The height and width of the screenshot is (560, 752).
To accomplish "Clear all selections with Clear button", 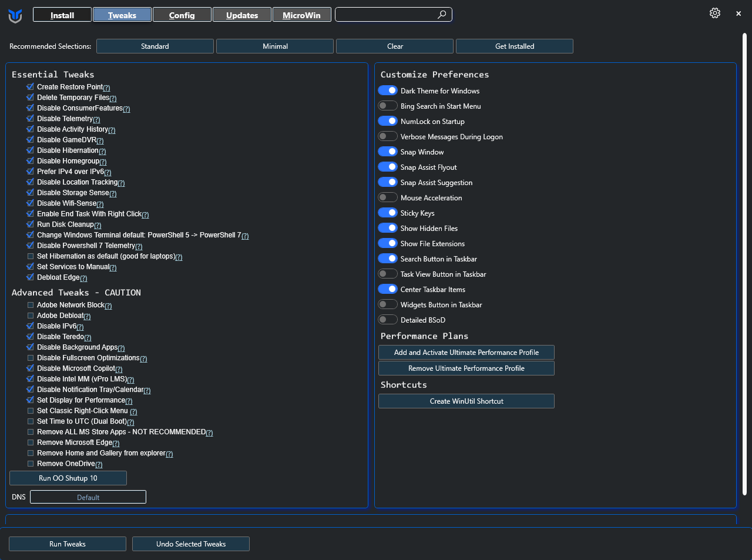I will [x=395, y=46].
